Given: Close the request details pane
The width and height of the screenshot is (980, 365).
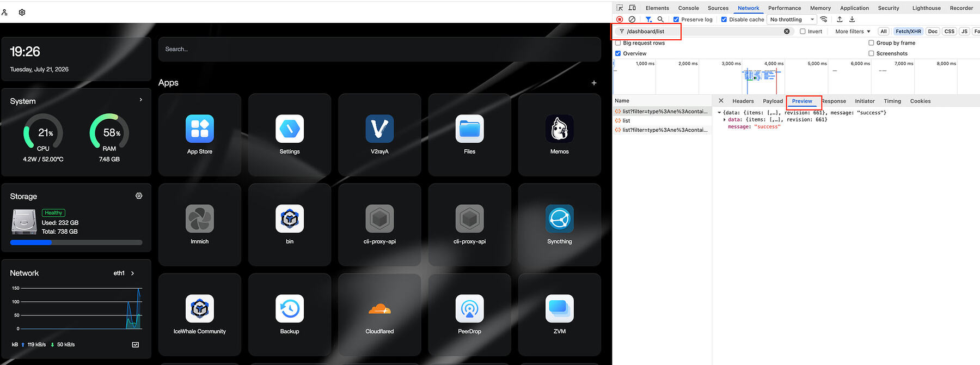Looking at the screenshot, I should pos(721,101).
